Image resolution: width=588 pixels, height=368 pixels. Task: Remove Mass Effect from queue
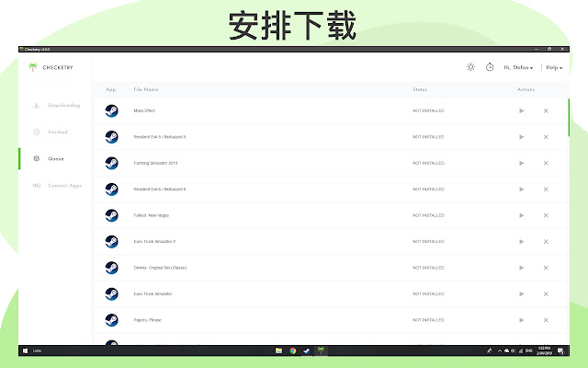point(546,110)
